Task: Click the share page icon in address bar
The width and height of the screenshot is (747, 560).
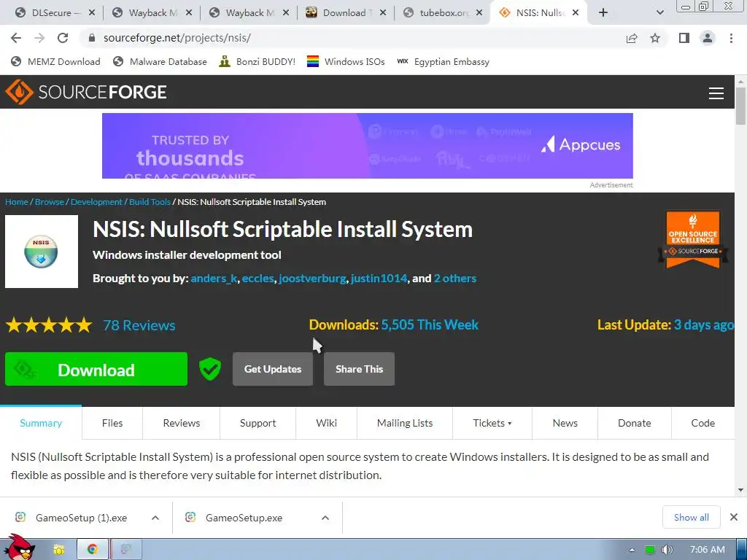Action: pos(632,38)
